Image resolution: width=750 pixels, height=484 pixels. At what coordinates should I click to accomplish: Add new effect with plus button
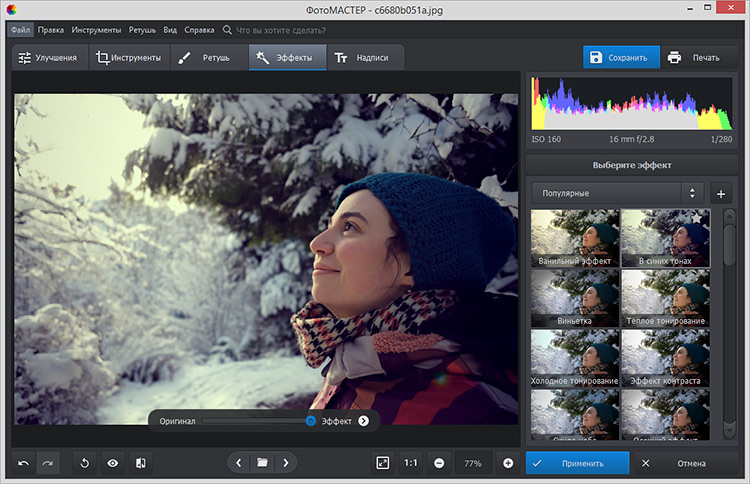pyautogui.click(x=721, y=193)
